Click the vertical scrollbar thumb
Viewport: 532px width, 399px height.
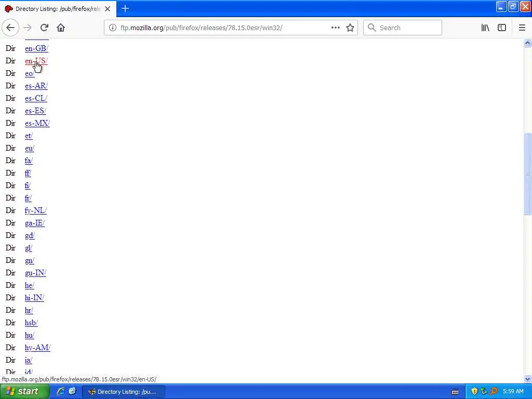click(x=527, y=174)
